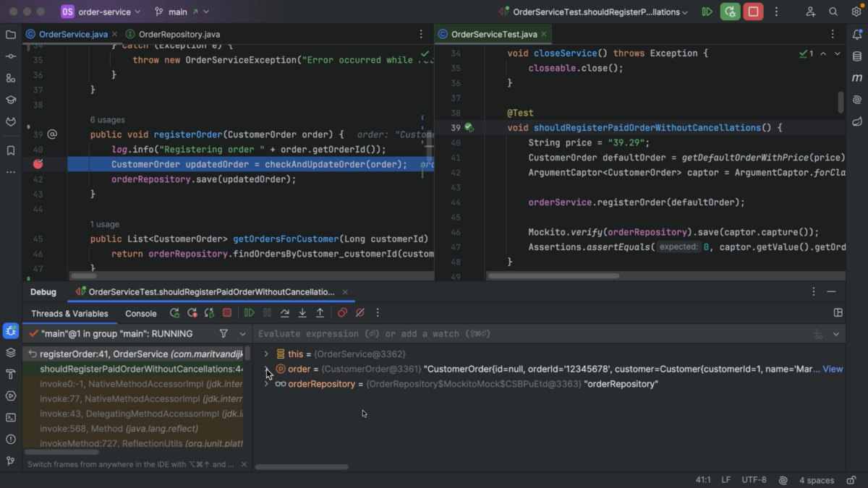Switch to the Console tab
Screen dimensions: 868x488
click(140, 314)
